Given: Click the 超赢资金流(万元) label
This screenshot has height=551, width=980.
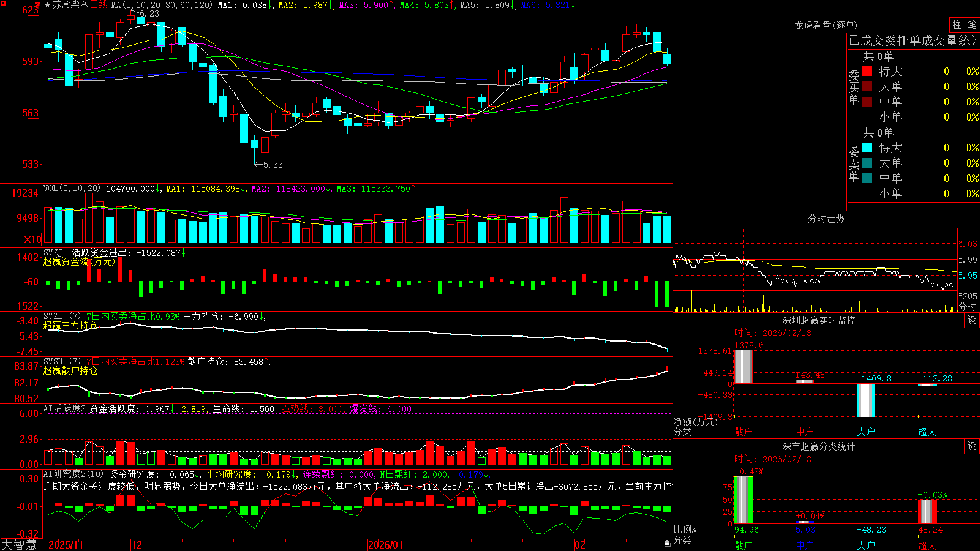Looking at the screenshot, I should [79, 261].
